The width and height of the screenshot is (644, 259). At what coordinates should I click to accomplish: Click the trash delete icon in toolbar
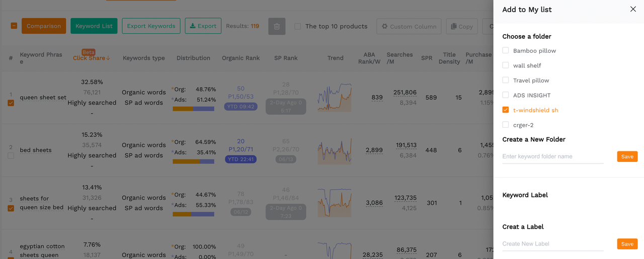click(277, 26)
